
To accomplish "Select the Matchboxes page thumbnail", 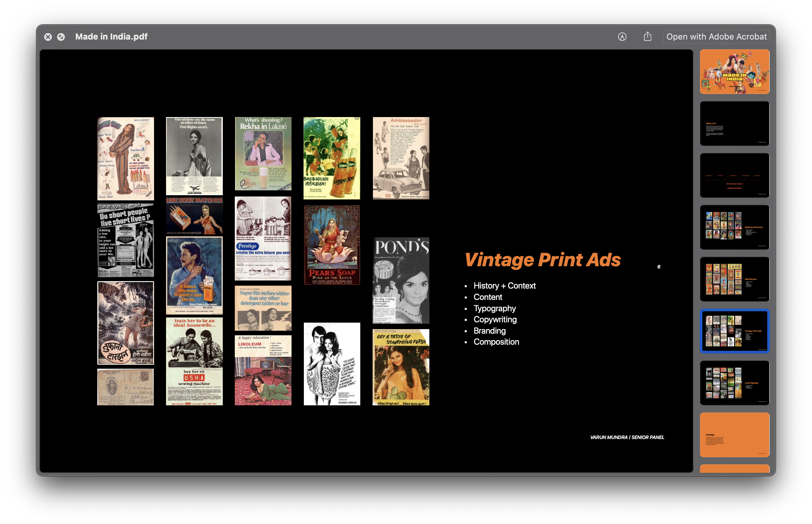I will (x=734, y=280).
